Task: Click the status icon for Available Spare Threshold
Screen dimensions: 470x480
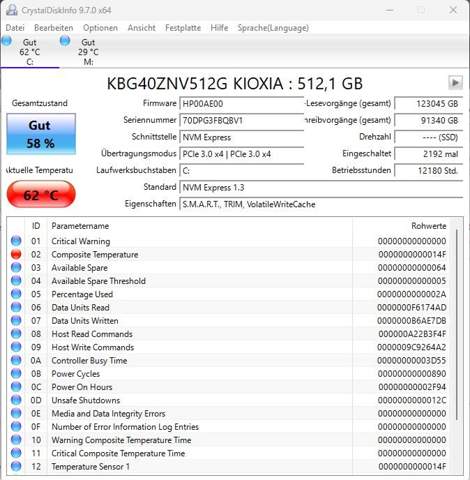Action: coord(16,281)
